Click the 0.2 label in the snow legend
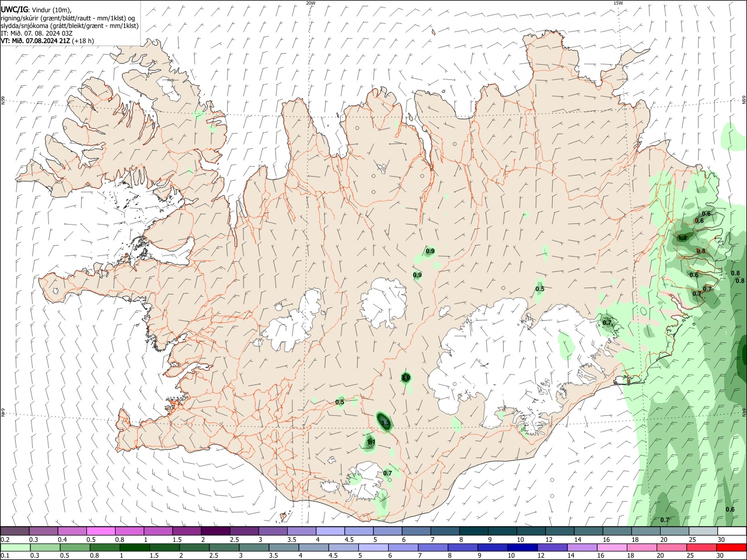The width and height of the screenshot is (747, 560). click(x=5, y=540)
